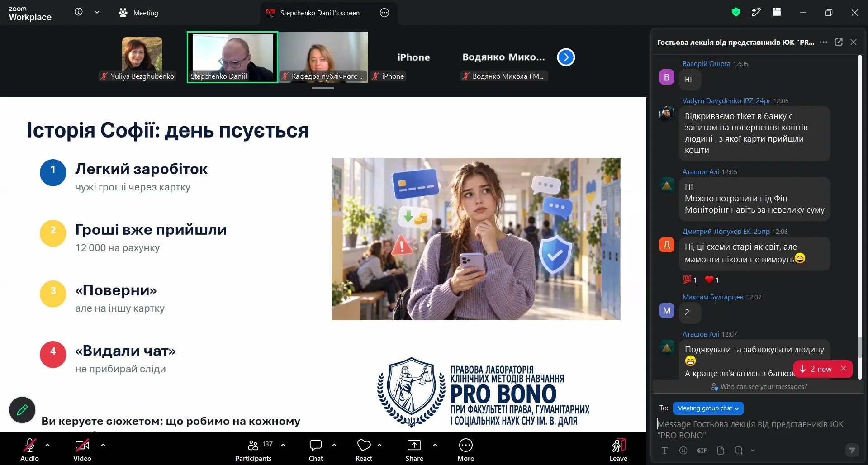Close the chat panel

click(854, 42)
